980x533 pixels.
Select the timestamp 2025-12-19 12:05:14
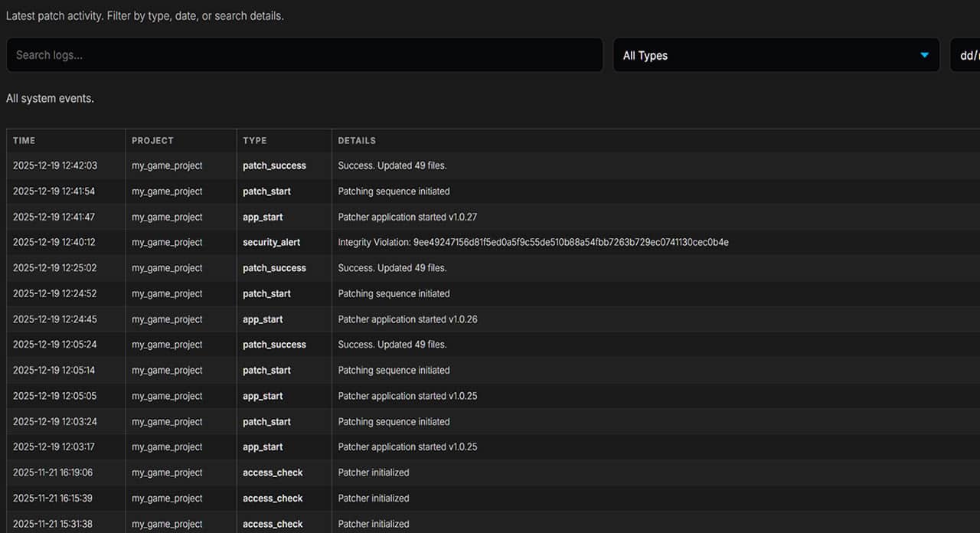click(55, 370)
